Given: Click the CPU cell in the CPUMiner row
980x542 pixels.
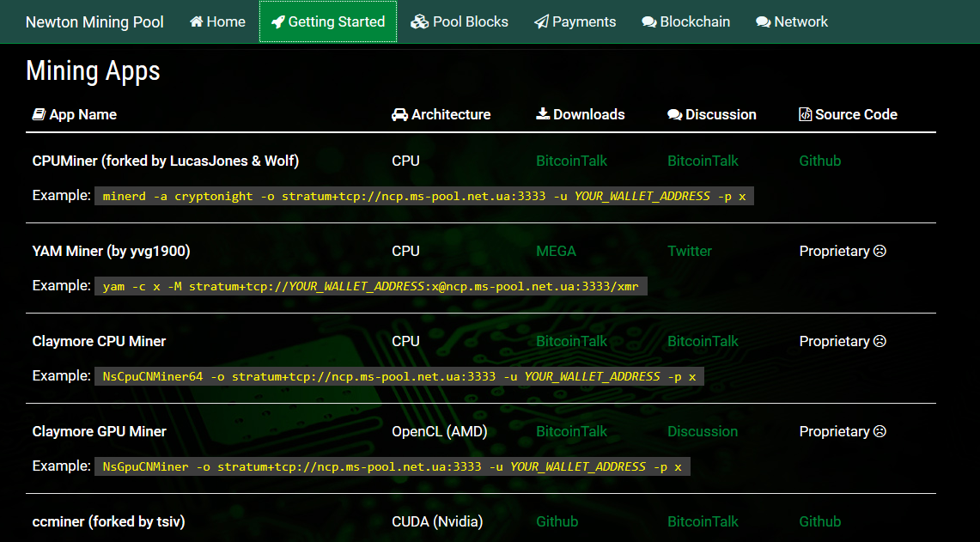Looking at the screenshot, I should 405,161.
